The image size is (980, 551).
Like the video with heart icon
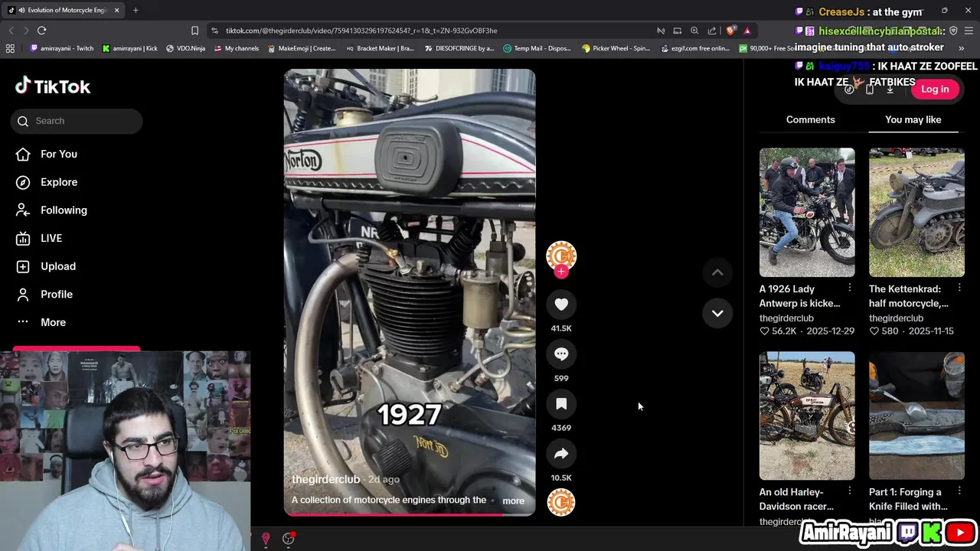tap(561, 305)
